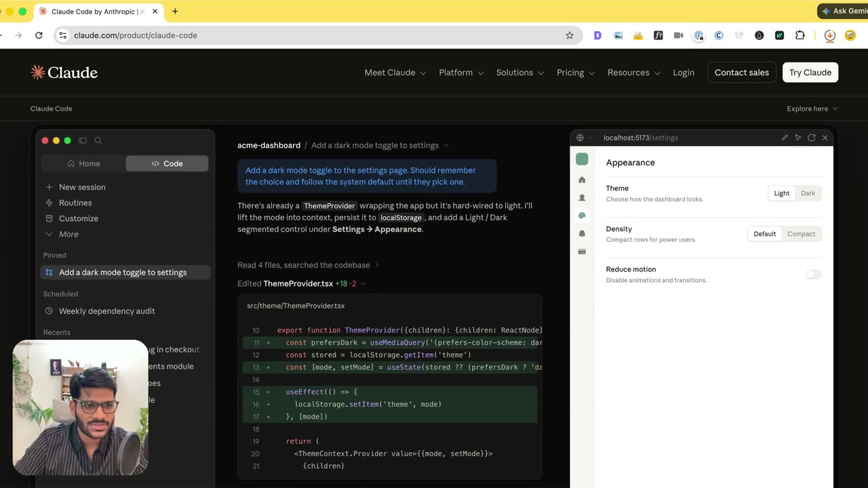Select Compact density
Viewport: 868px width, 488px height.
(801, 234)
